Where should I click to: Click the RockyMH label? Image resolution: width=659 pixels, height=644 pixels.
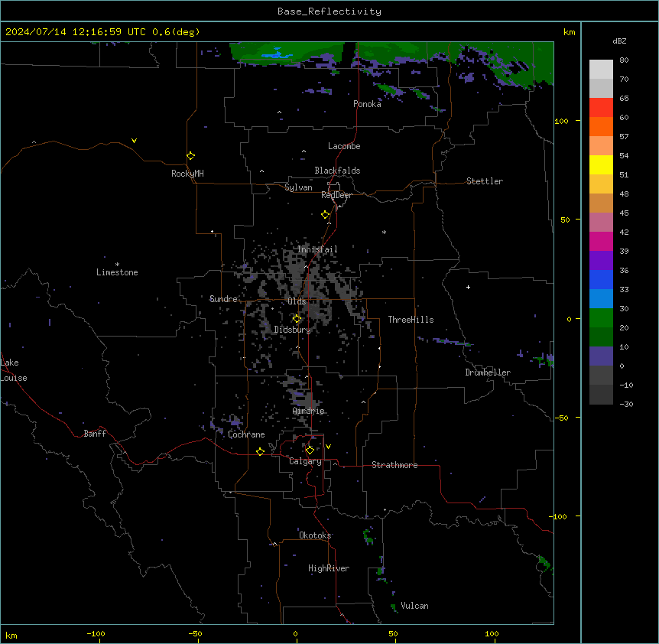tap(187, 174)
